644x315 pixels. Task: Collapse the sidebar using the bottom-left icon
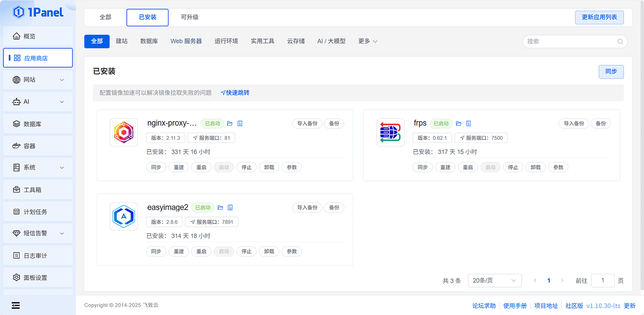(15, 305)
